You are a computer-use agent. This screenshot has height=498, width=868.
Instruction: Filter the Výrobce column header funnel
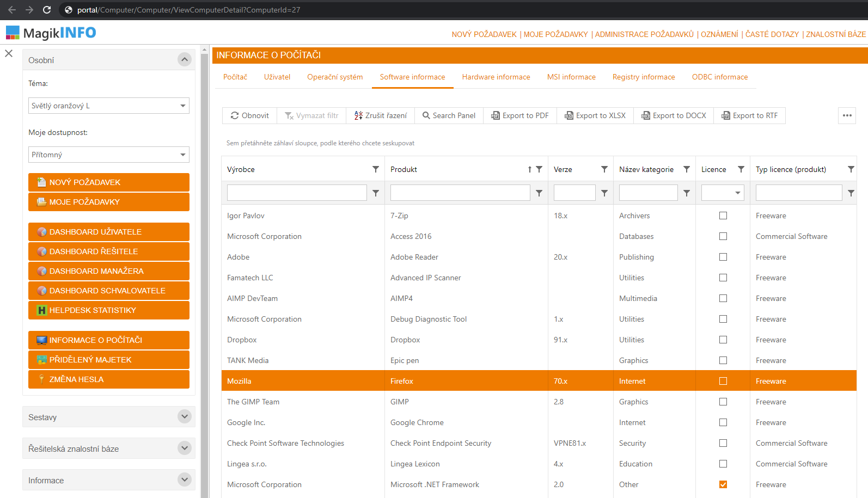pyautogui.click(x=376, y=169)
